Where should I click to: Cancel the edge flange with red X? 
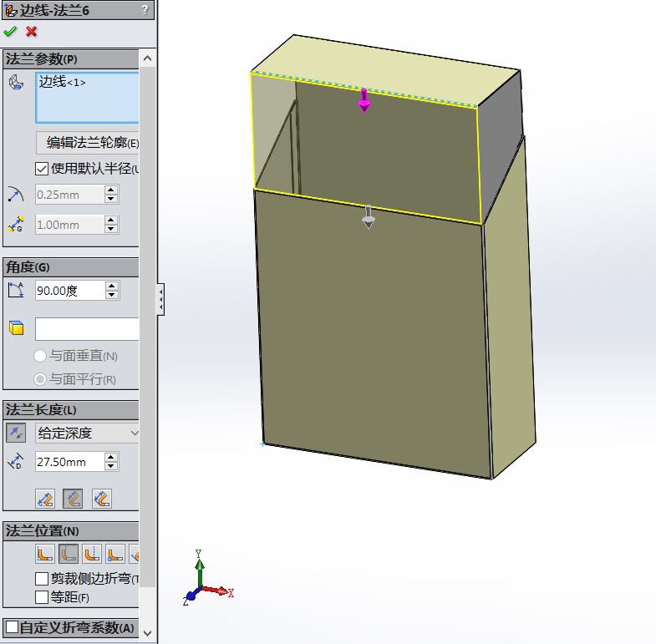32,32
